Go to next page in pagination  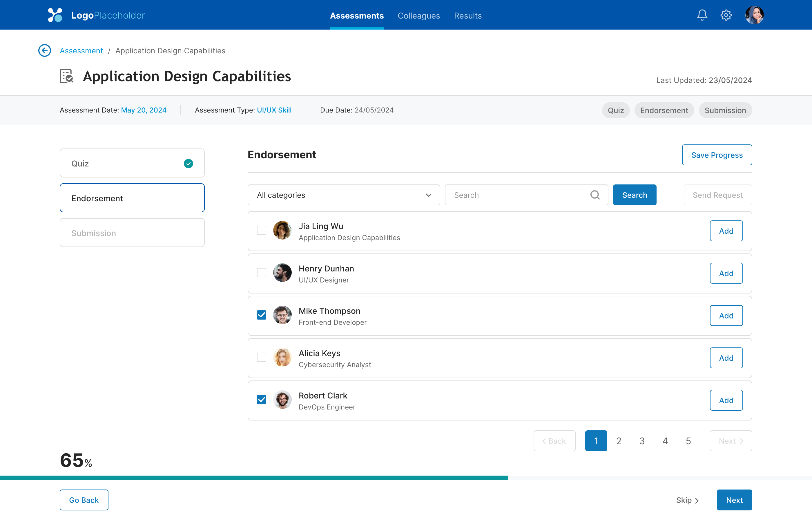tap(731, 441)
